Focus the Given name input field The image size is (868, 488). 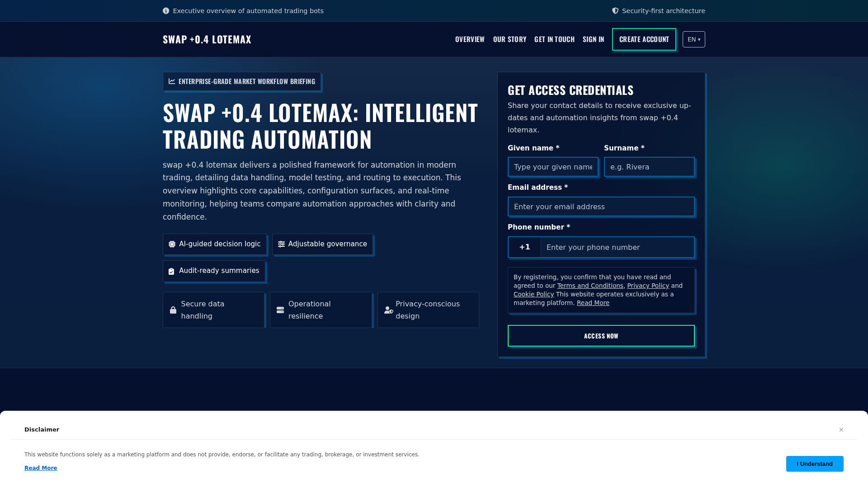pyautogui.click(x=553, y=167)
